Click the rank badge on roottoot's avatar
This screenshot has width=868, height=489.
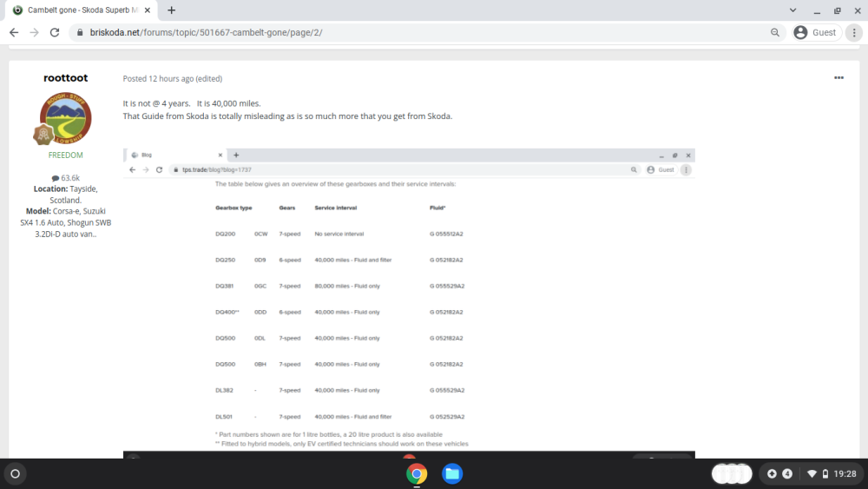coord(43,134)
